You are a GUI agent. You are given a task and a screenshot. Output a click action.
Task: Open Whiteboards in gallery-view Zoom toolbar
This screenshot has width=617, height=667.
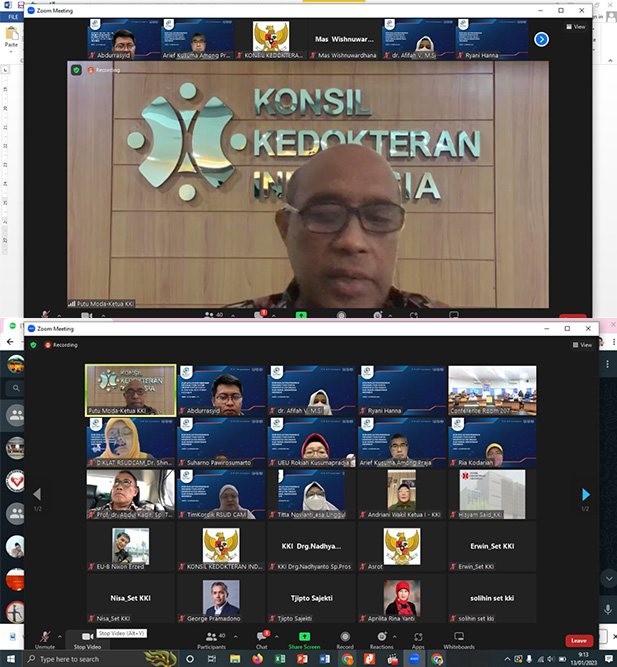459,640
